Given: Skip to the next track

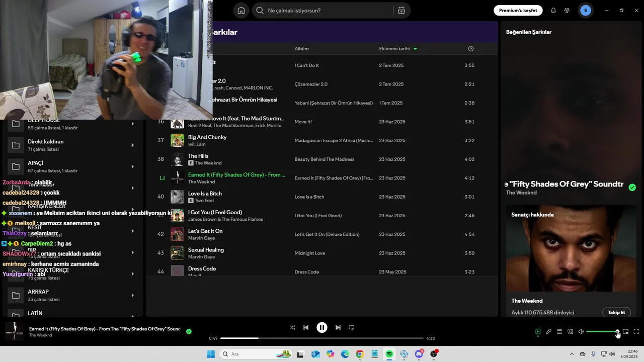Looking at the screenshot, I should pos(338,327).
